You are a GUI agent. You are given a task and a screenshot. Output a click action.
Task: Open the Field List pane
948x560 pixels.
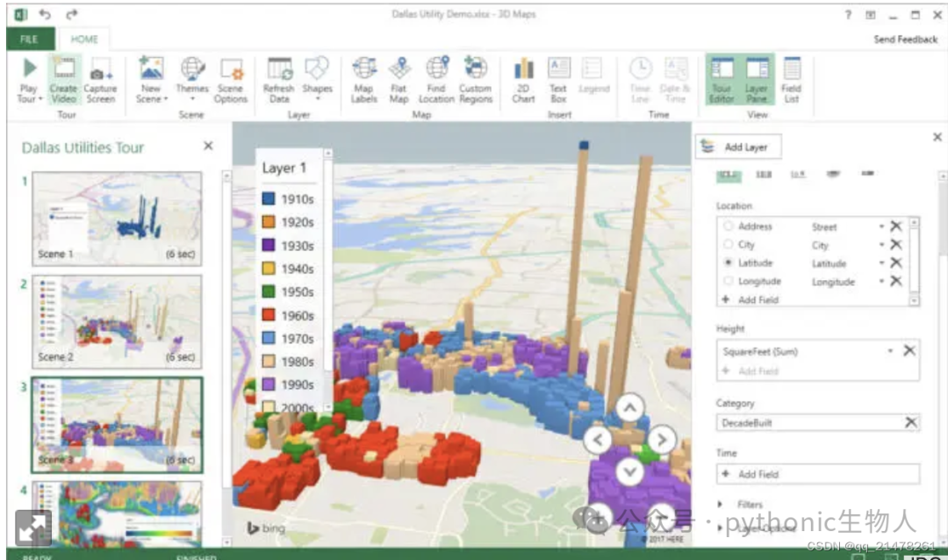click(791, 80)
